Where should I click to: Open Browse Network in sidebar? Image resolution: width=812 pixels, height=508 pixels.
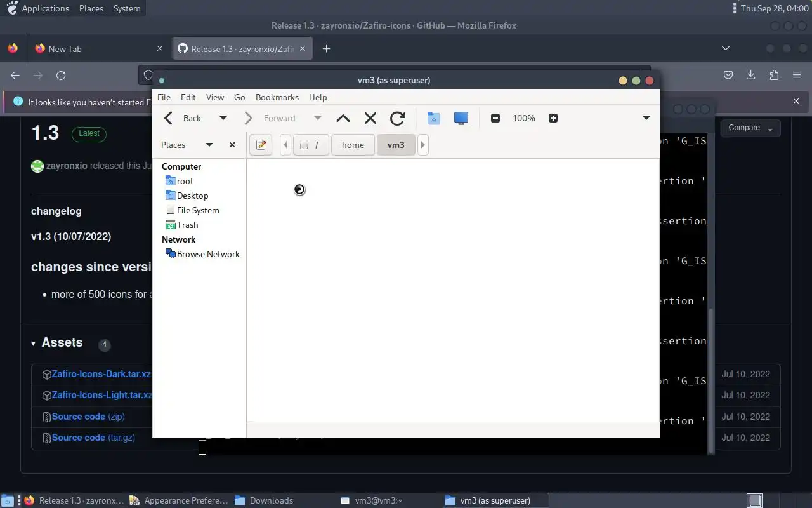[x=202, y=254]
